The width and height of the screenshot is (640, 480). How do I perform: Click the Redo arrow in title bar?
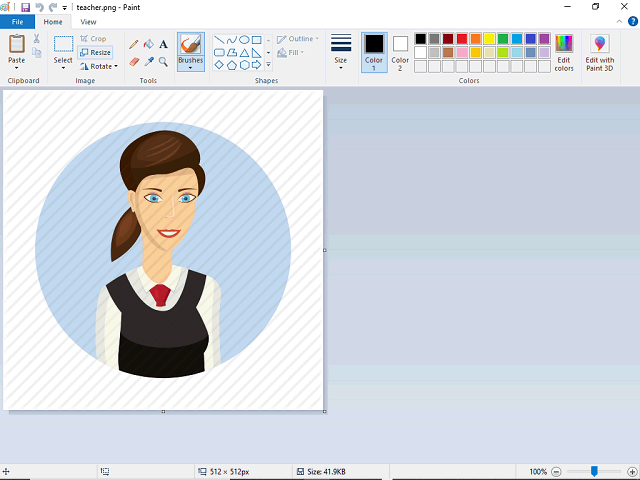[53, 7]
